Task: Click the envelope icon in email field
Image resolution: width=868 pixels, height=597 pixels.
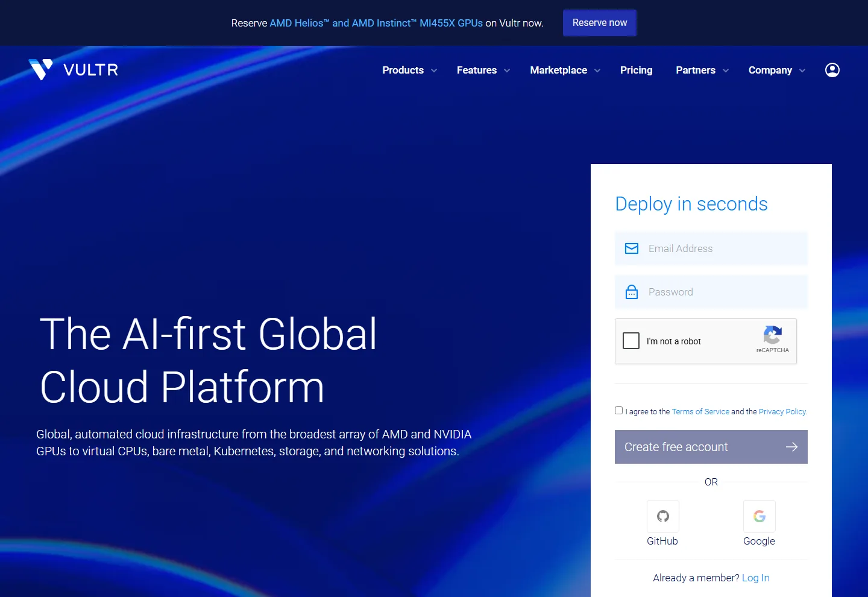Action: coord(632,248)
